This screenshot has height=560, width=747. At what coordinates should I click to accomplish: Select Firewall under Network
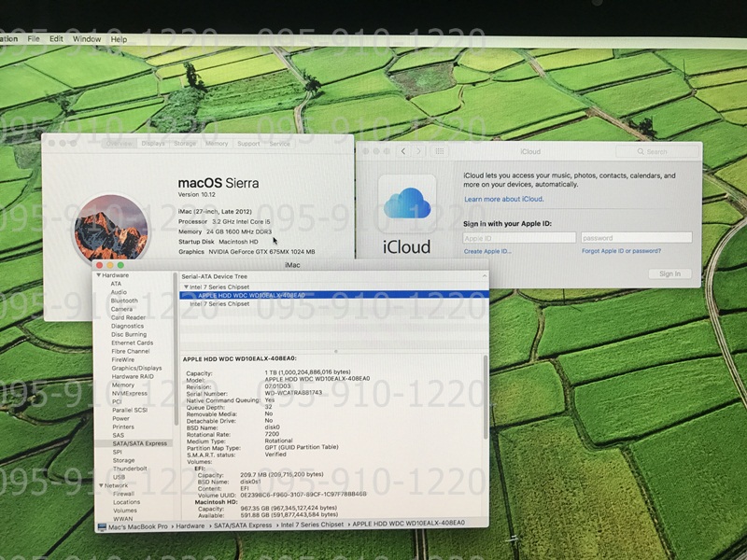[x=124, y=494]
